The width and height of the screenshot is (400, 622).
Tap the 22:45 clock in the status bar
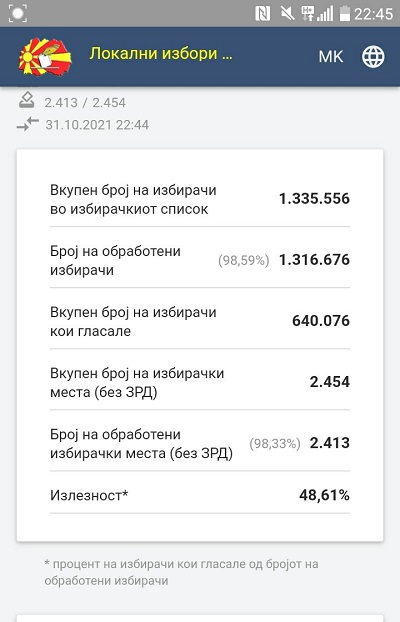(x=373, y=14)
